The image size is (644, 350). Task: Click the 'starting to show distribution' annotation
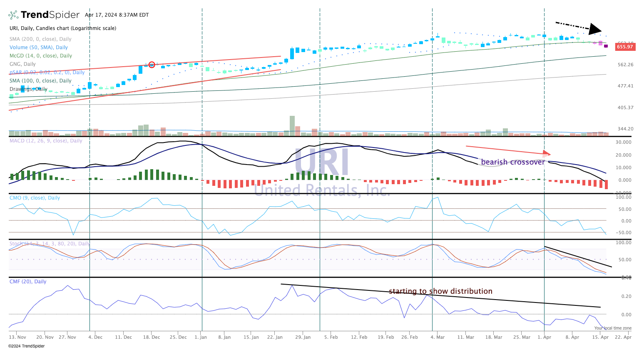click(x=440, y=291)
